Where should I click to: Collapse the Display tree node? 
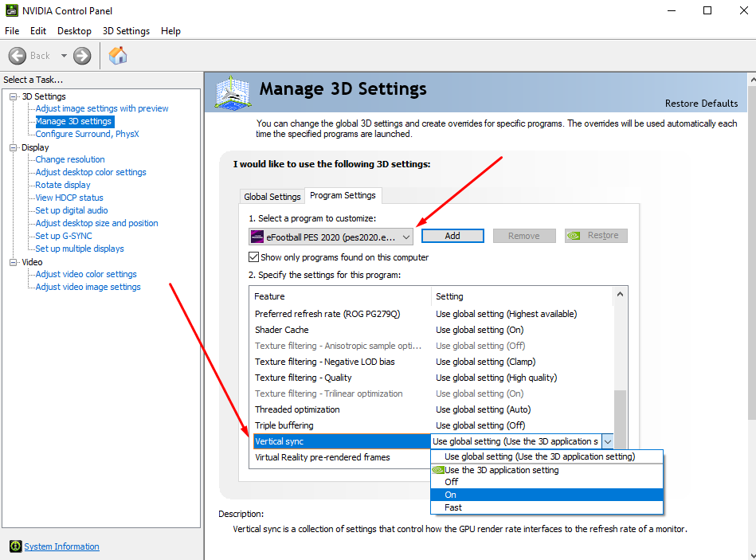(13, 147)
